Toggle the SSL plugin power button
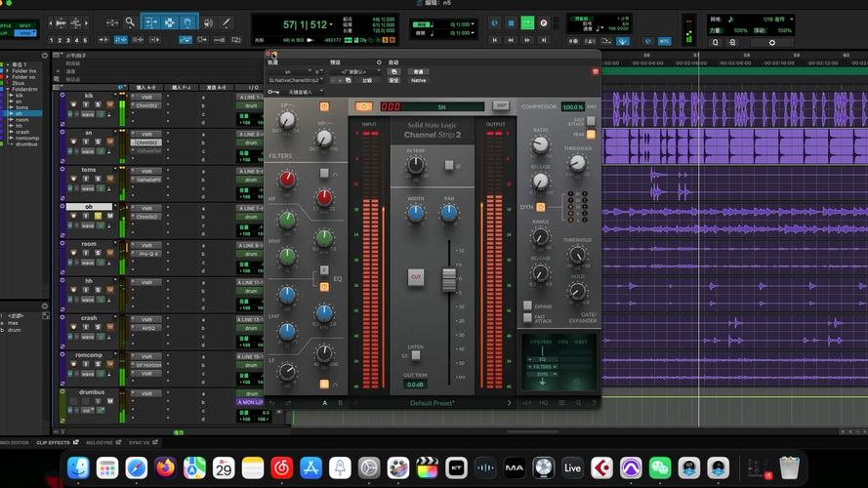The width and height of the screenshot is (868, 488). [x=363, y=106]
